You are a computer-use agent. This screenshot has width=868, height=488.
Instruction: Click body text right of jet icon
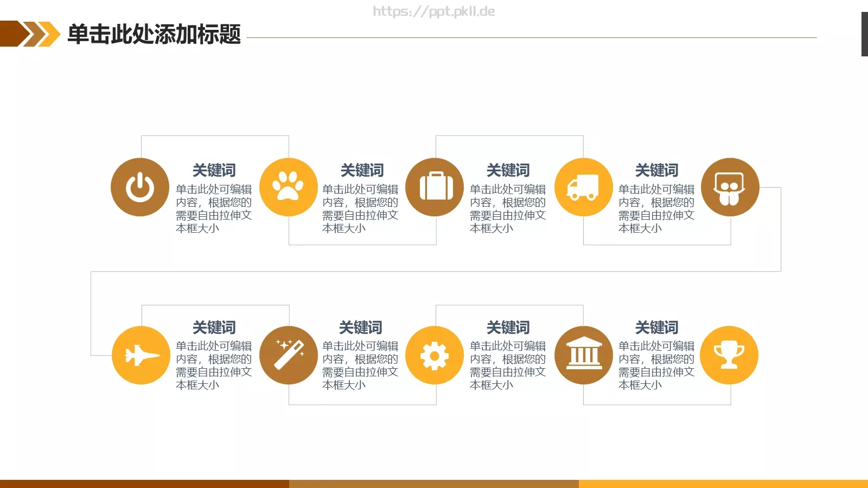click(214, 365)
